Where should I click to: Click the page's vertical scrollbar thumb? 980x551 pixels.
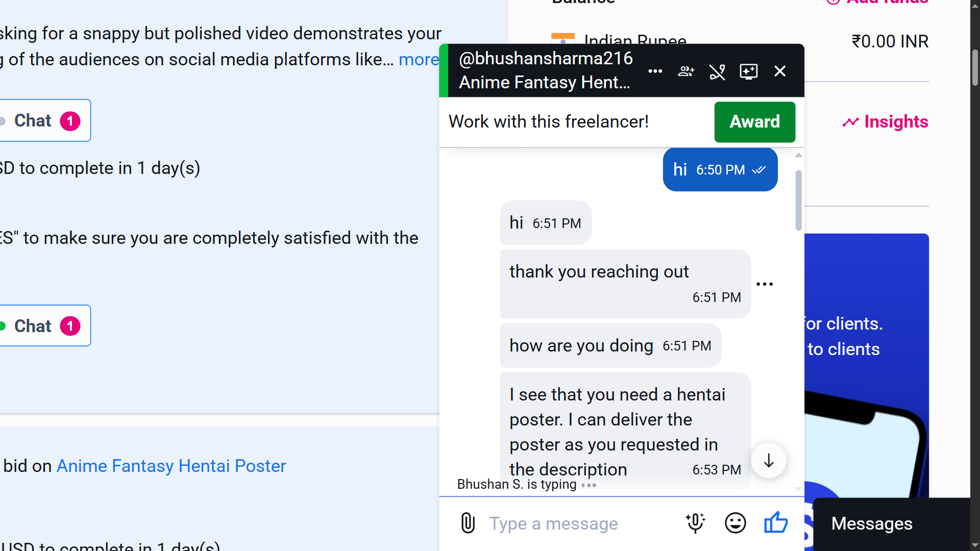point(975,68)
